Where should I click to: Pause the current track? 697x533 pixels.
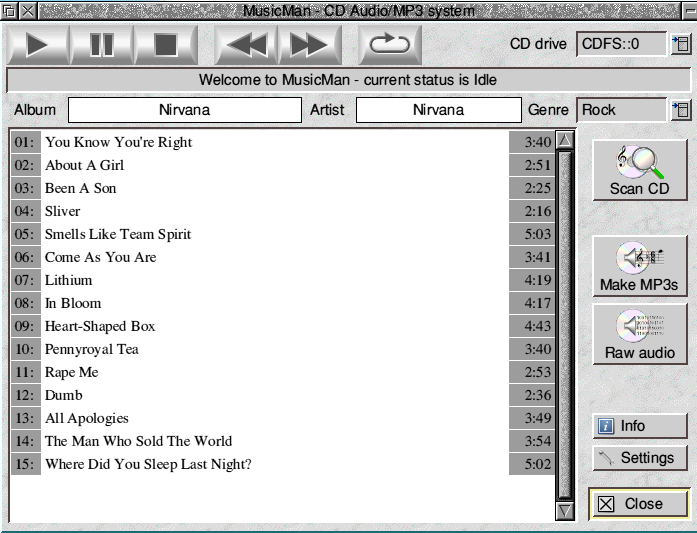click(x=102, y=45)
